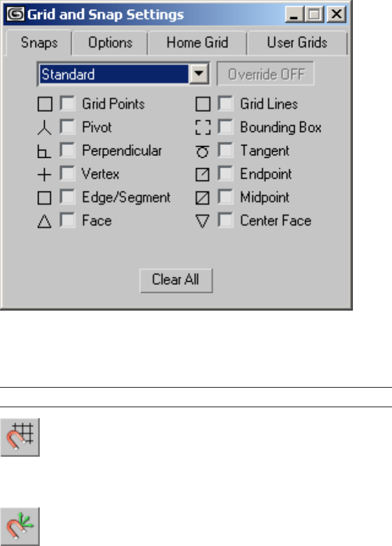Click the Perpendicular snap symbol icon
Screen dimensions: 392x546
tap(45, 151)
